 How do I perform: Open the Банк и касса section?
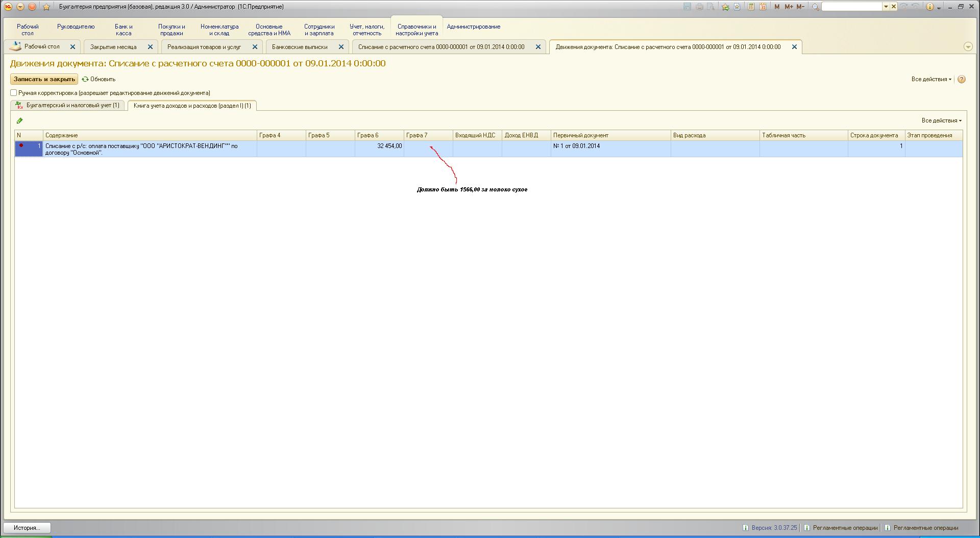point(124,30)
